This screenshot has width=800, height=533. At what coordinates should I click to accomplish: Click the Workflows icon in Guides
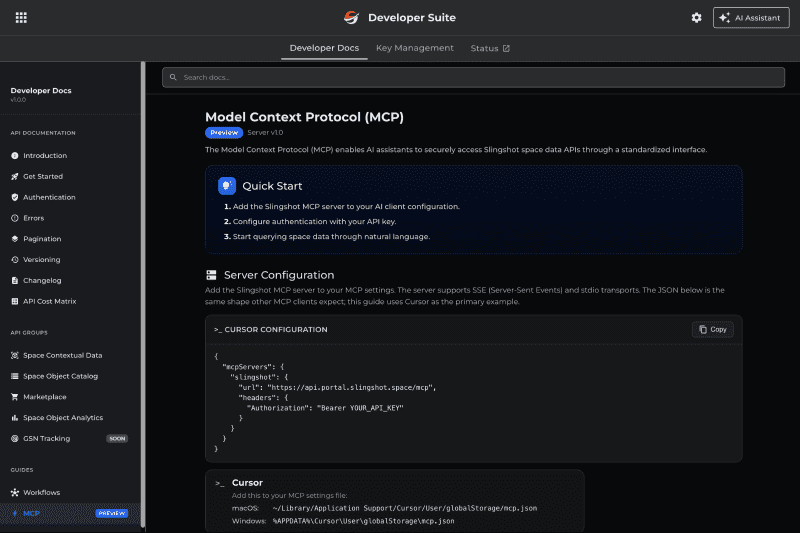coord(15,493)
